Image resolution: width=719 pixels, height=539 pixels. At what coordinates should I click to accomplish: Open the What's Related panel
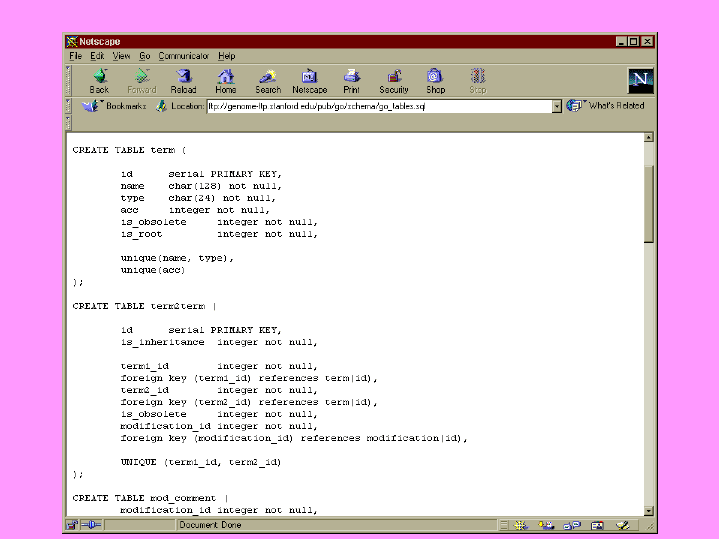606,106
